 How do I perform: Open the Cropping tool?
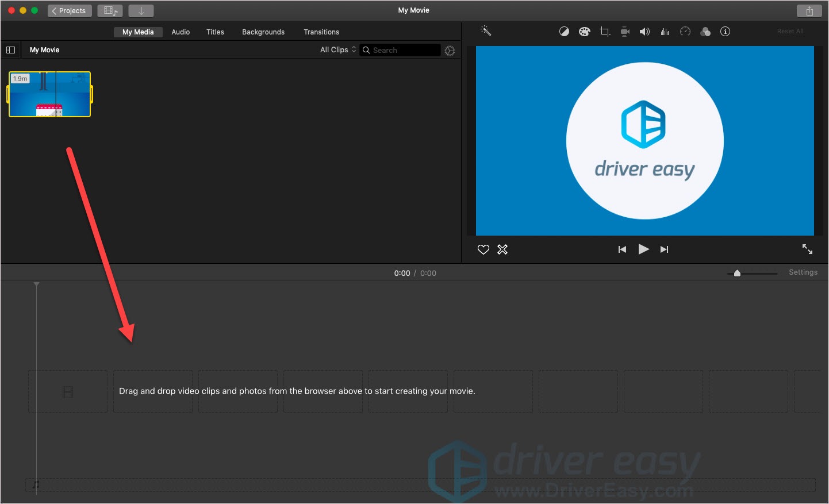tap(604, 32)
